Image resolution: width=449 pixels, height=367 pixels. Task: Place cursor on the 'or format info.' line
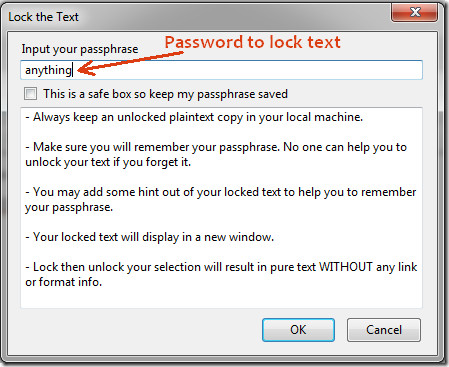[63, 282]
